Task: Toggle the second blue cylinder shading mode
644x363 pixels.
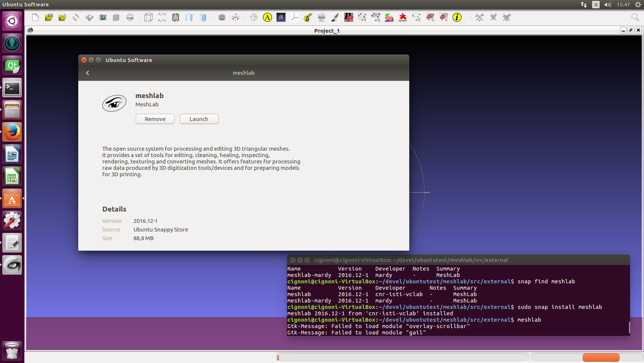Action: (203, 17)
